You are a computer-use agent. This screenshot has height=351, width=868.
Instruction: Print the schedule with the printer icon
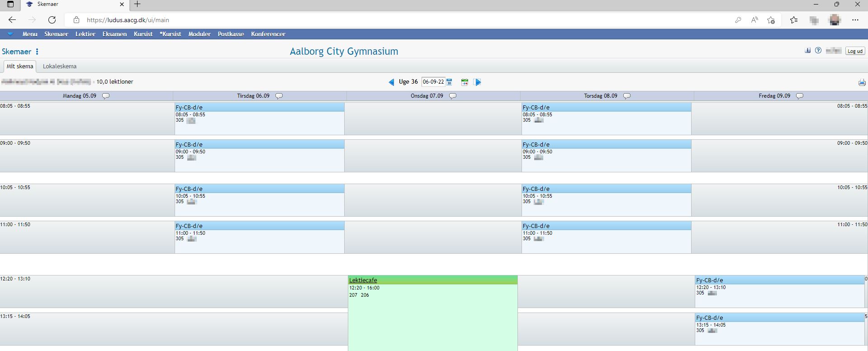tap(862, 82)
